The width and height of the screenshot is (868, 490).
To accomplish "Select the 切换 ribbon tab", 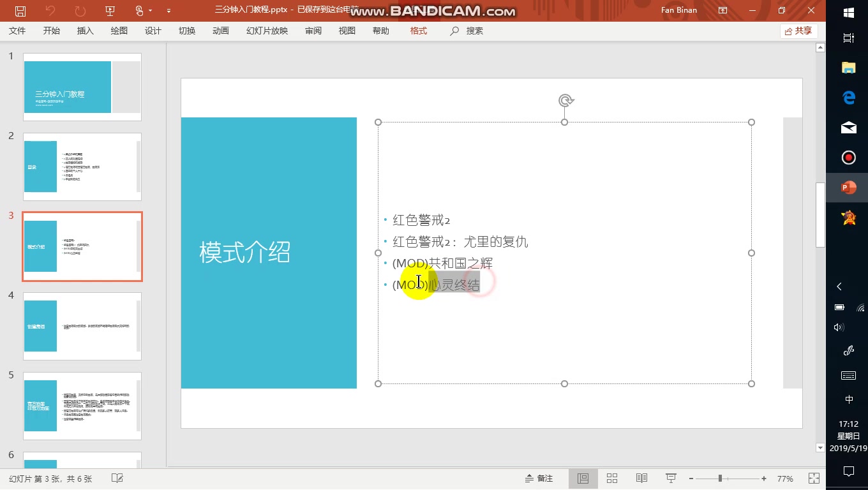I will pos(187,31).
